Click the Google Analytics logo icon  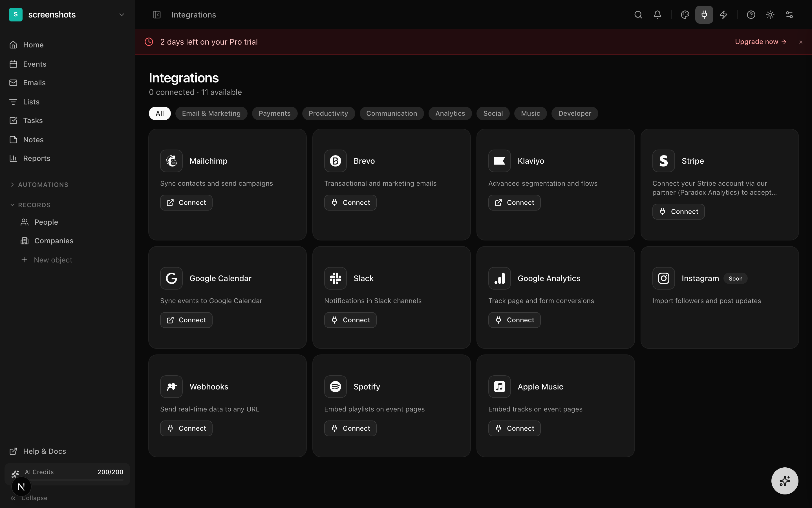click(x=500, y=278)
